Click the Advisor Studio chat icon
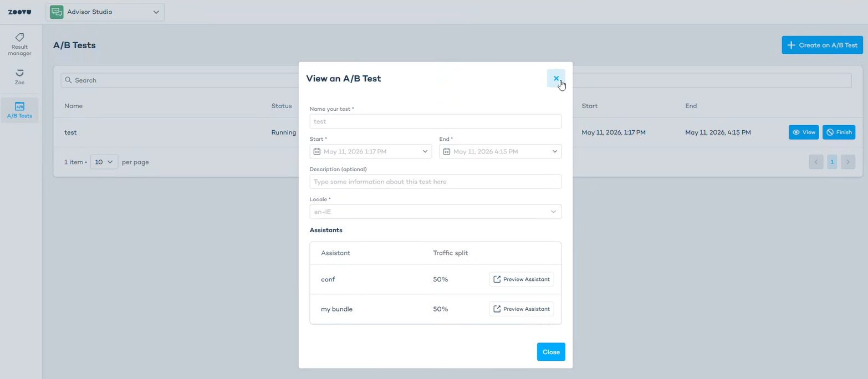The width and height of the screenshot is (868, 379). 57,12
